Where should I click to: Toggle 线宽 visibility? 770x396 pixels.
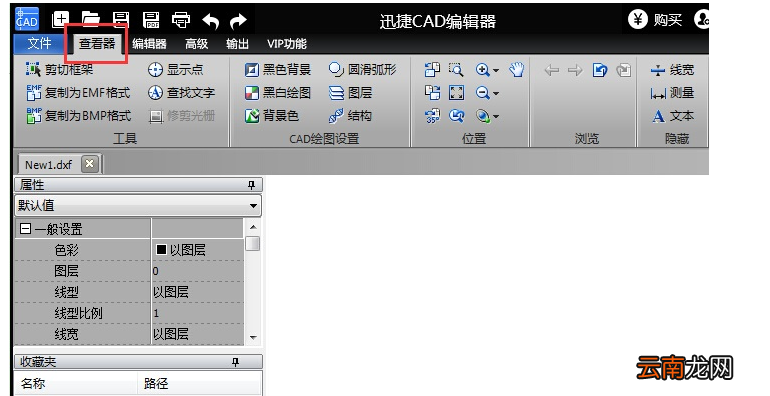pos(672,70)
